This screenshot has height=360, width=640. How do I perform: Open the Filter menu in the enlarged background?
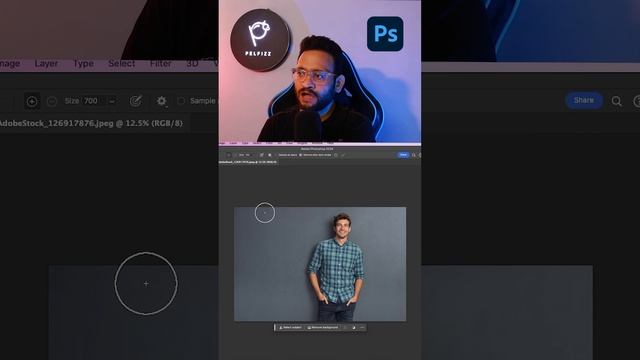tap(160, 64)
